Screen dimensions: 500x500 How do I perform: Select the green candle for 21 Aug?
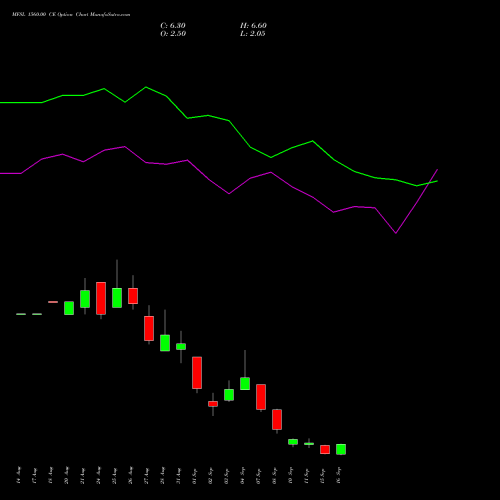pyautogui.click(x=85, y=299)
